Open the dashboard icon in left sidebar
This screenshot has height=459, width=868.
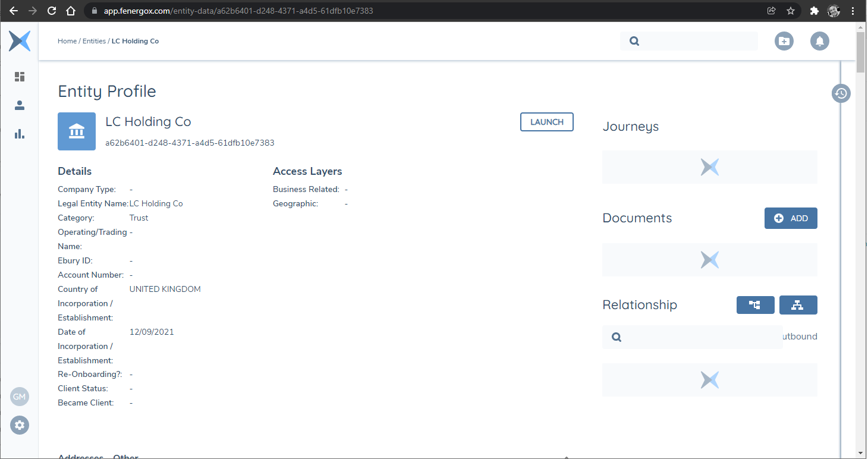tap(20, 77)
